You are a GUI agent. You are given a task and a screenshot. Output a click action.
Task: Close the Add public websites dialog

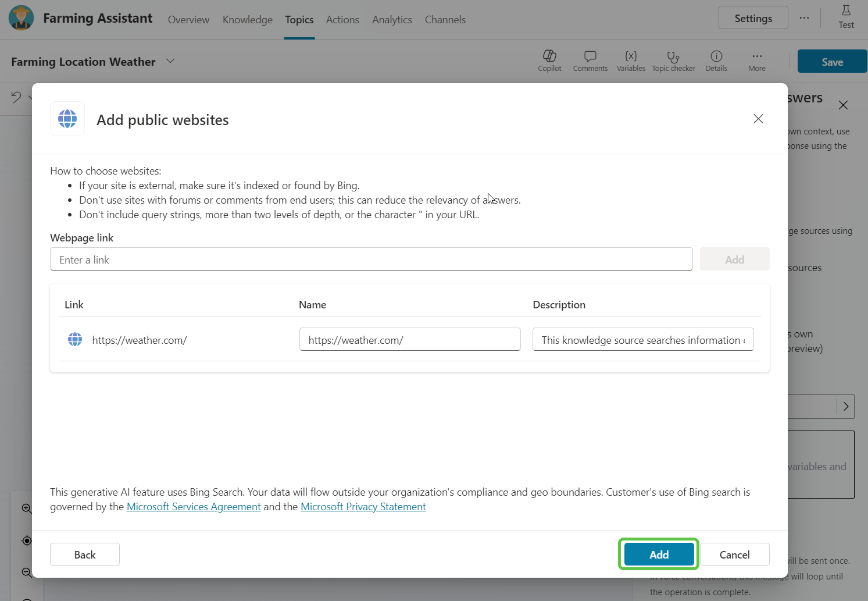[758, 119]
